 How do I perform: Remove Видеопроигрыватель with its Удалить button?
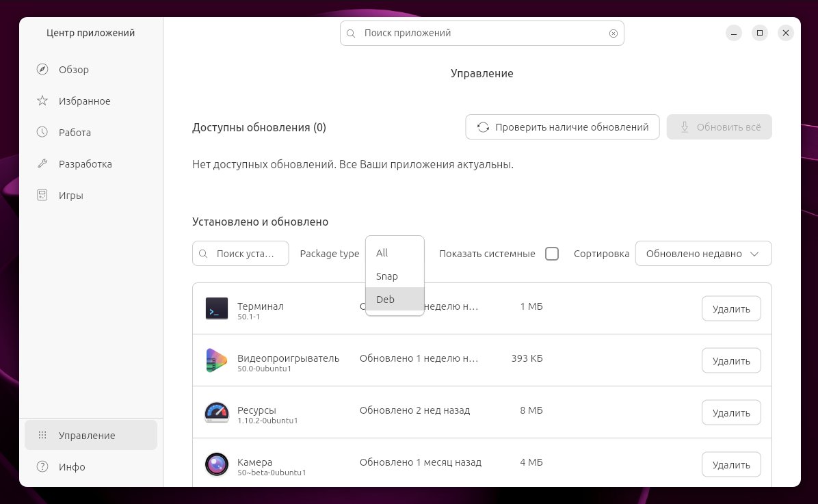(x=731, y=360)
